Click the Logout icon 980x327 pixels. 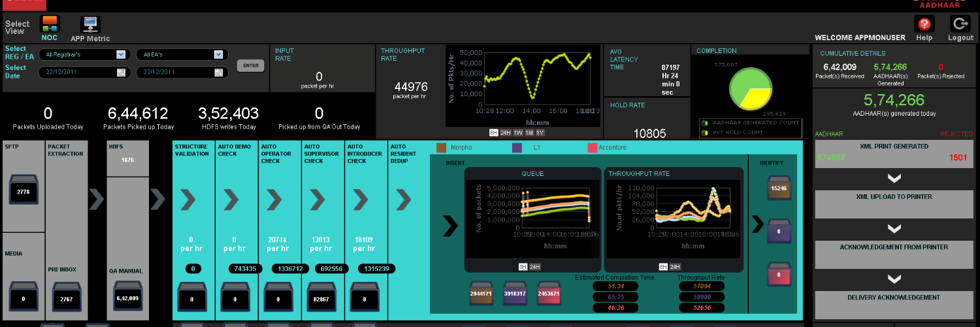coord(960,25)
